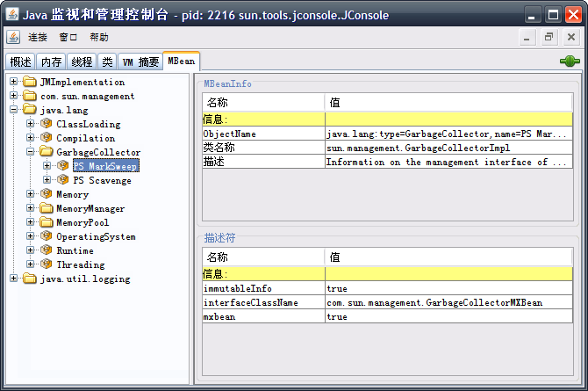Select the OperatingSystem tree label
The image size is (588, 391).
(96, 236)
